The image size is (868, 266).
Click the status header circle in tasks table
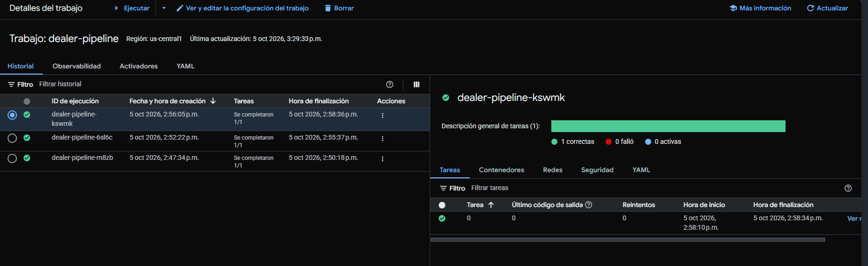click(442, 205)
